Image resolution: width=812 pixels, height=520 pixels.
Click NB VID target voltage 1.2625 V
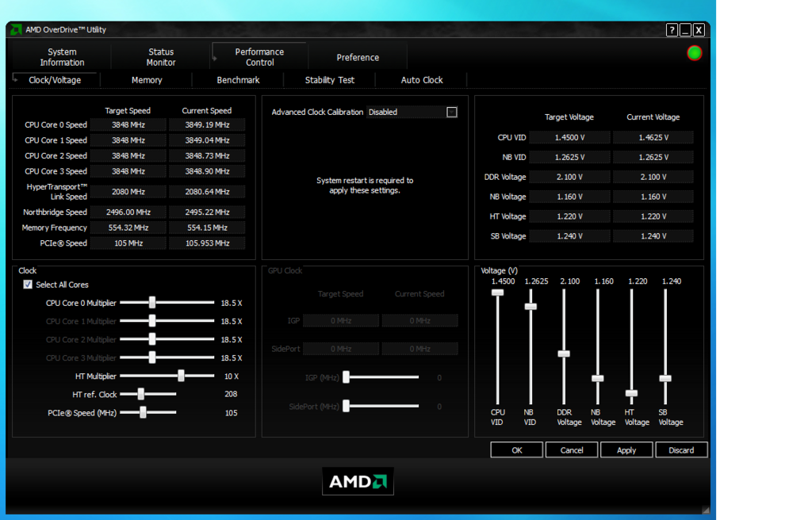click(x=569, y=157)
